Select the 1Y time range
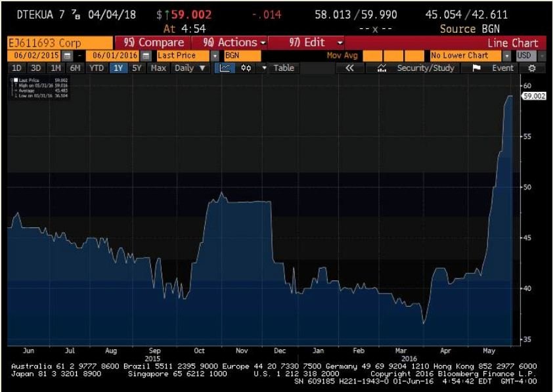The image size is (553, 392). click(119, 68)
